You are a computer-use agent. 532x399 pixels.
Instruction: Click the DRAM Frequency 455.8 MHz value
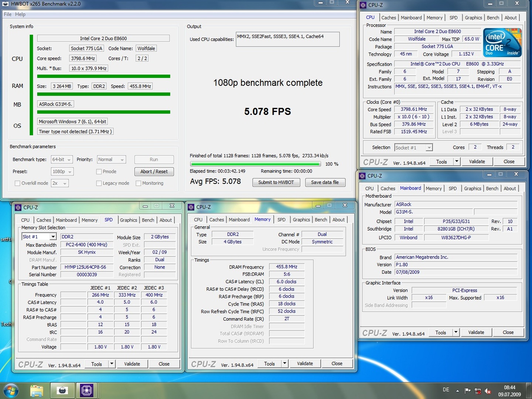[287, 267]
